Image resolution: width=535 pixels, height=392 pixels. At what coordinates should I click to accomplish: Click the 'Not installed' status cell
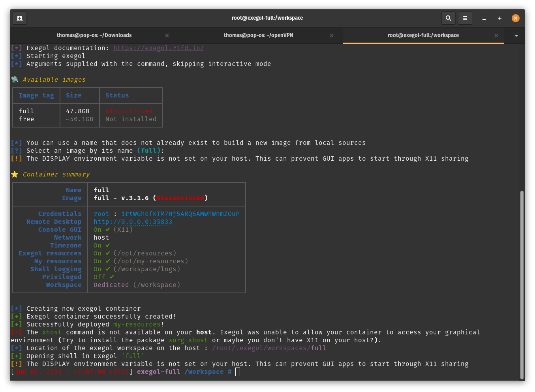coord(131,119)
